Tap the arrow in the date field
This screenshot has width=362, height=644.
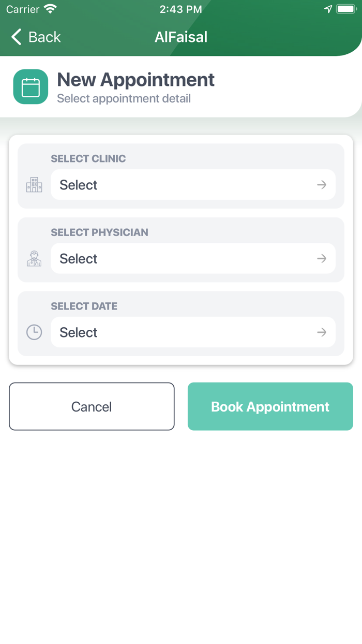tap(322, 332)
